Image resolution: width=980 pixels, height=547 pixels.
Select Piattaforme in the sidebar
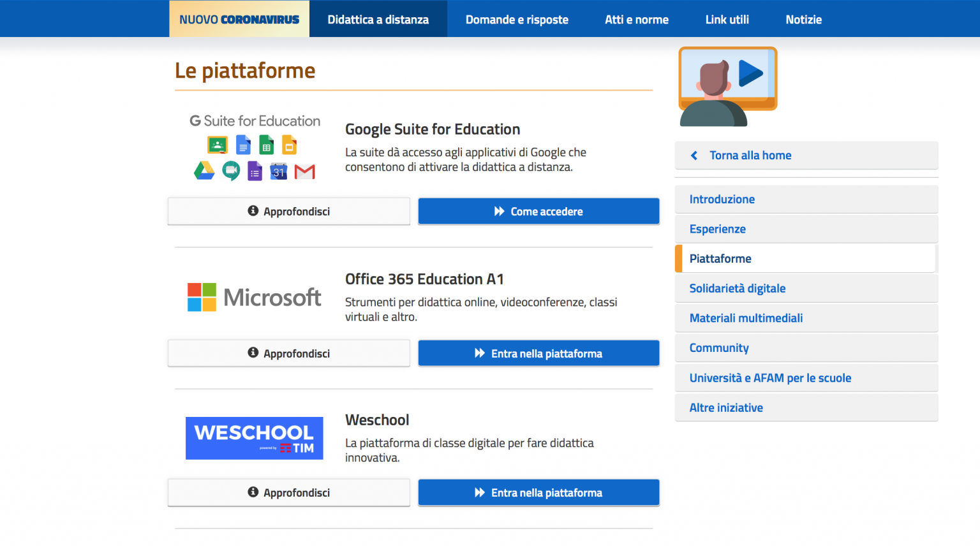click(806, 258)
